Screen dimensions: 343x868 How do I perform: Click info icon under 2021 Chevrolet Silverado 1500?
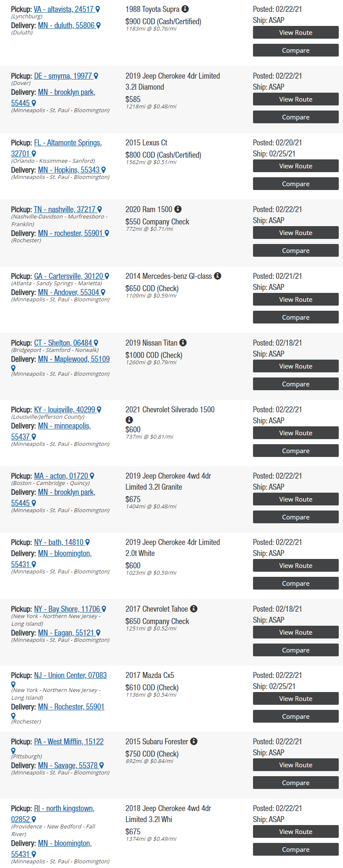pyautogui.click(x=129, y=420)
